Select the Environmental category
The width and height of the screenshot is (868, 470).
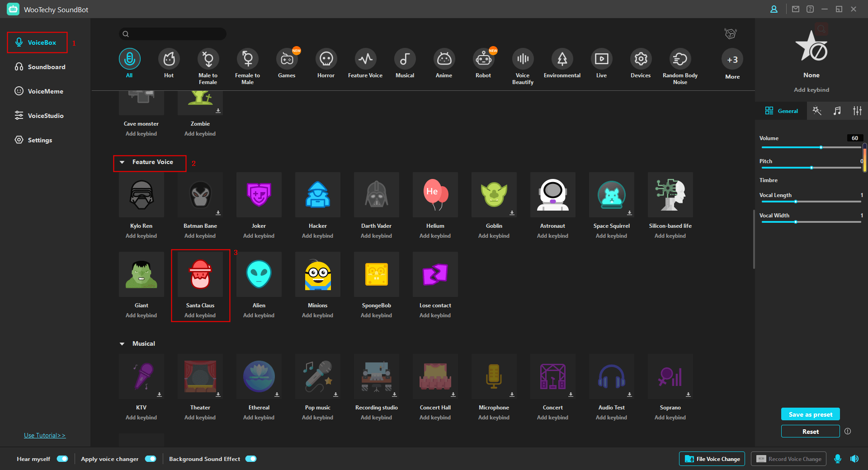pos(562,59)
